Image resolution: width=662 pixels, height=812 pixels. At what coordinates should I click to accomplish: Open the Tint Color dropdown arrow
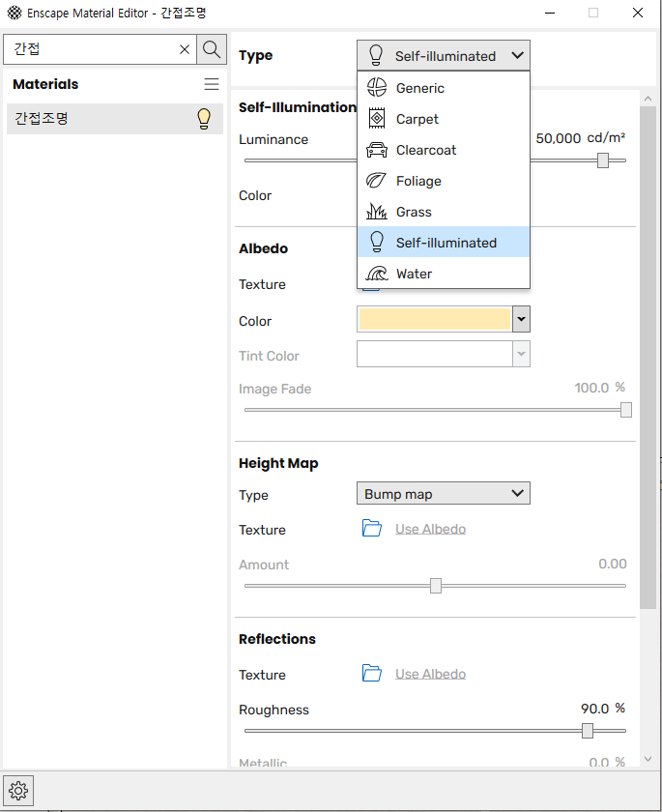tap(521, 354)
